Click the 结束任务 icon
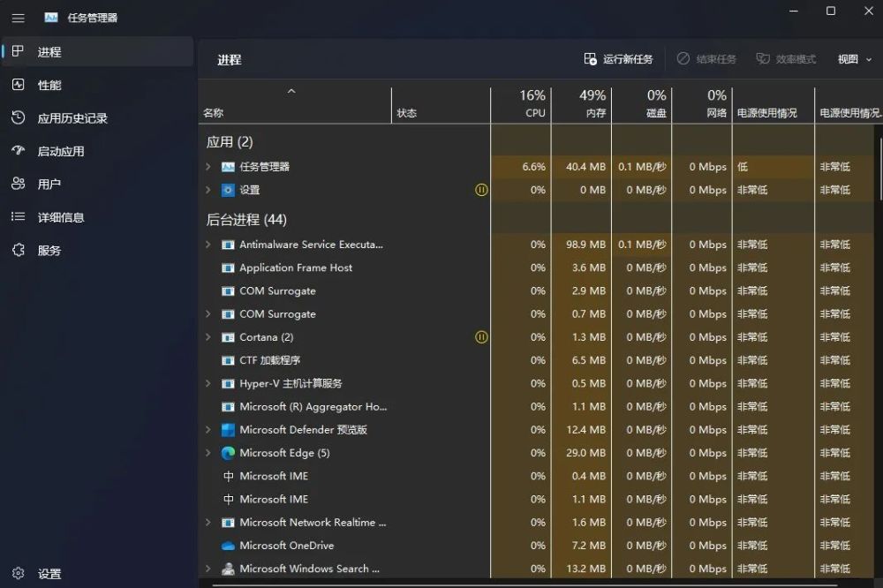The width and height of the screenshot is (883, 588). 683,58
